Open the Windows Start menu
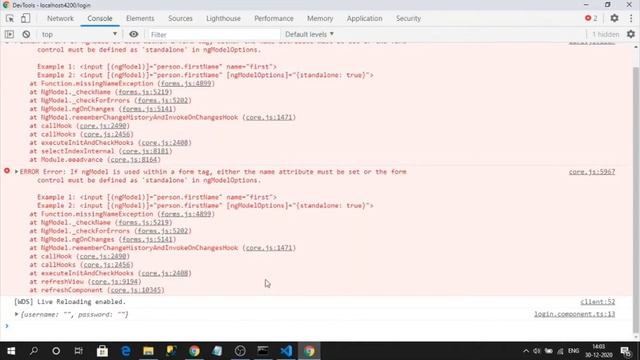This screenshot has height=360, width=640. [11, 351]
